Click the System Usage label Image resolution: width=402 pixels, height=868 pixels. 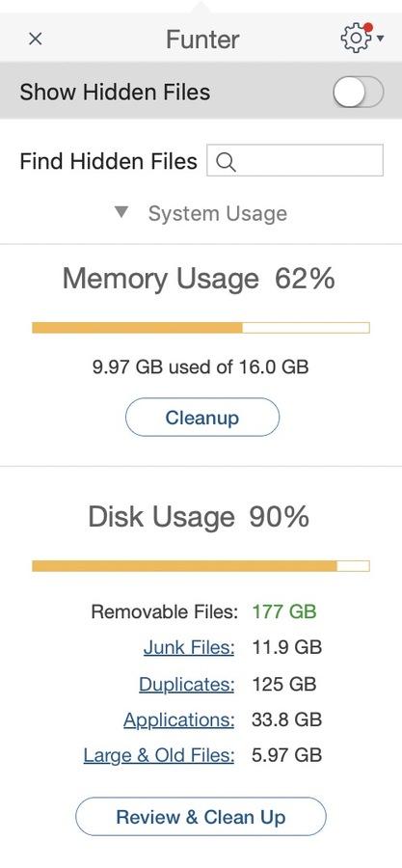[x=217, y=214]
